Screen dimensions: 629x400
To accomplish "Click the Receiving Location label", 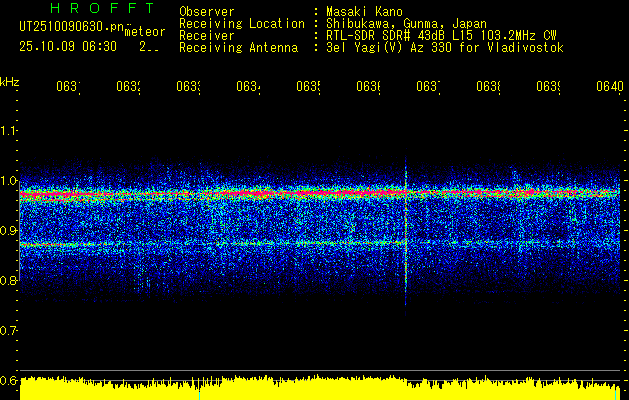I will pyautogui.click(x=242, y=24).
